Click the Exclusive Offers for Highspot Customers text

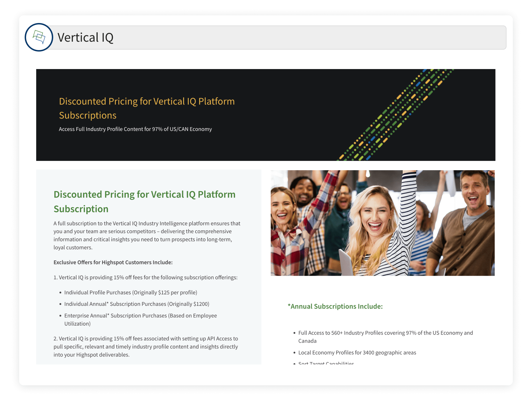tap(113, 262)
